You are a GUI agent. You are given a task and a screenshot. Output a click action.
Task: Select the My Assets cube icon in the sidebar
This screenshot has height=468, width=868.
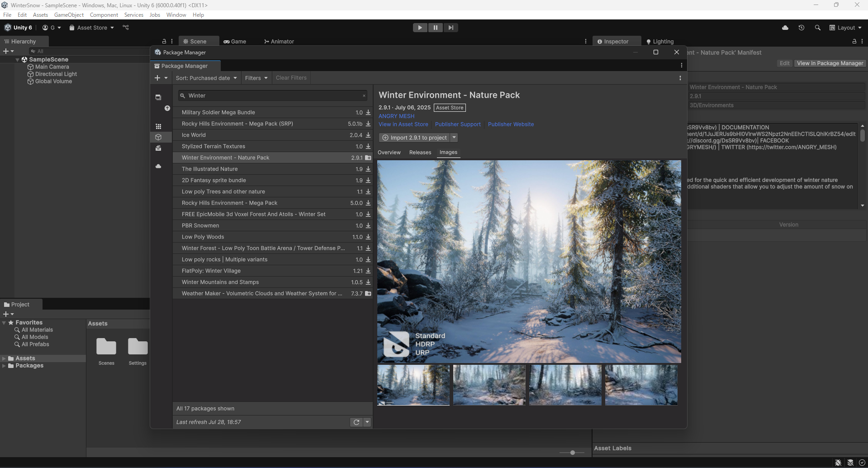click(x=158, y=137)
